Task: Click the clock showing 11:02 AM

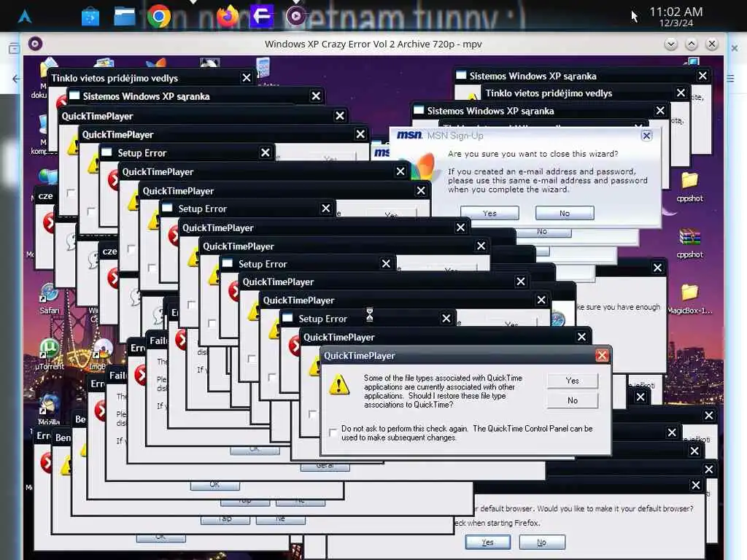Action: (x=676, y=12)
